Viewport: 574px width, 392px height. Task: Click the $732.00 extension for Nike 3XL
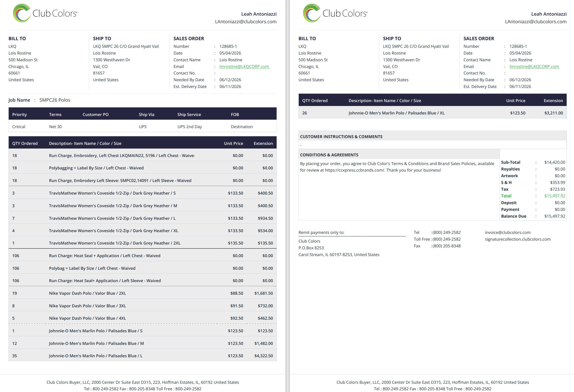[x=265, y=306]
